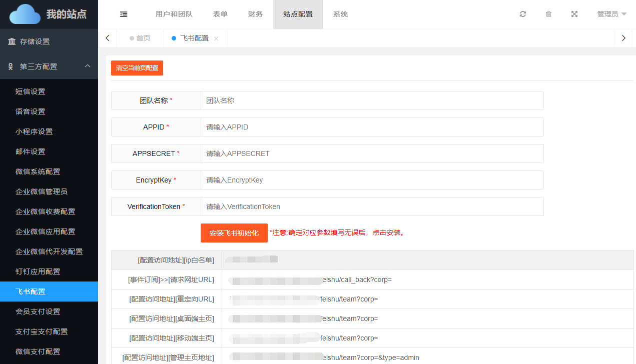
Task: Open 微信支付配置 in the sidebar
Action: tap(38, 351)
